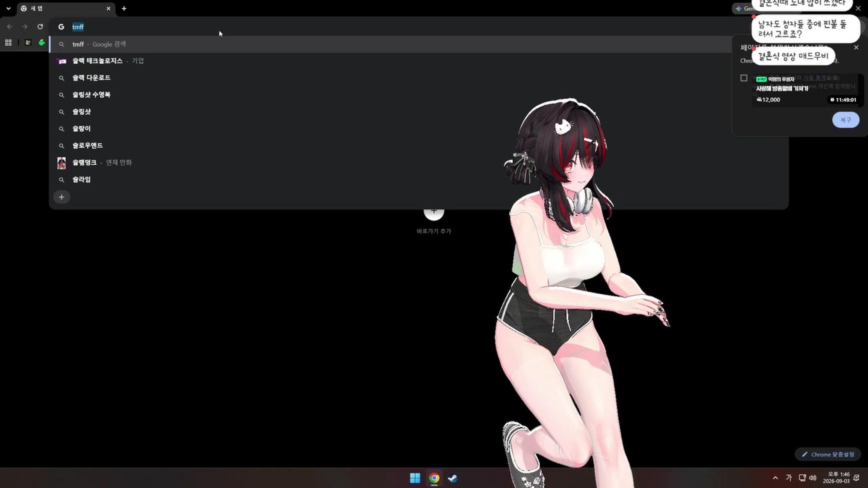Click the Chrome icon in the taskbar
Screen dimensions: 868x488
[x=434, y=478]
